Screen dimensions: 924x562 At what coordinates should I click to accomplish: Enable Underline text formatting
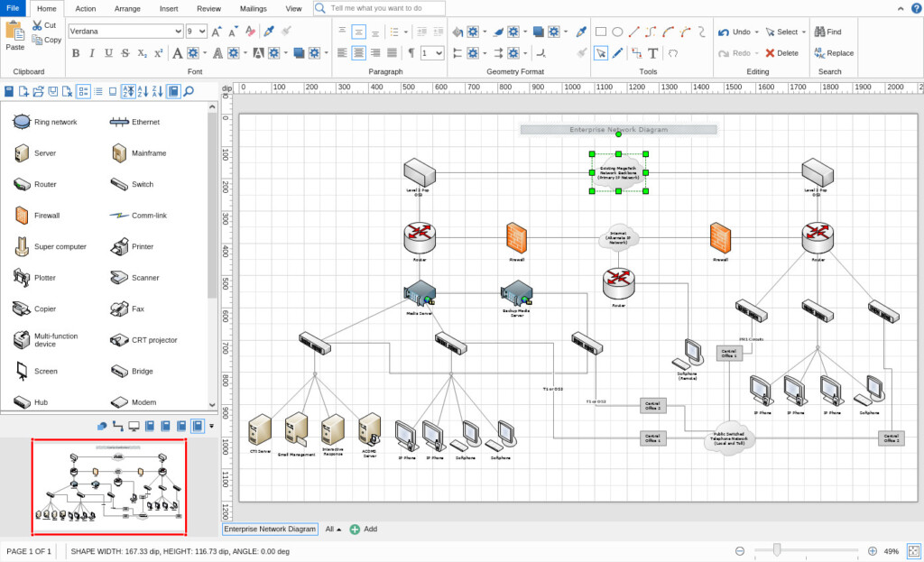point(108,53)
